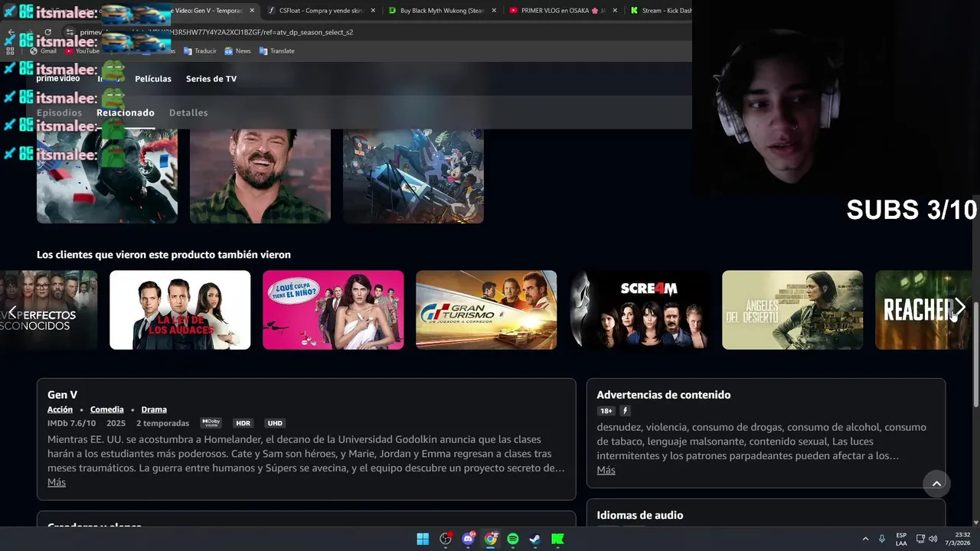This screenshot has height=551, width=980.
Task: Click the Prime Video address bar
Action: [375, 32]
